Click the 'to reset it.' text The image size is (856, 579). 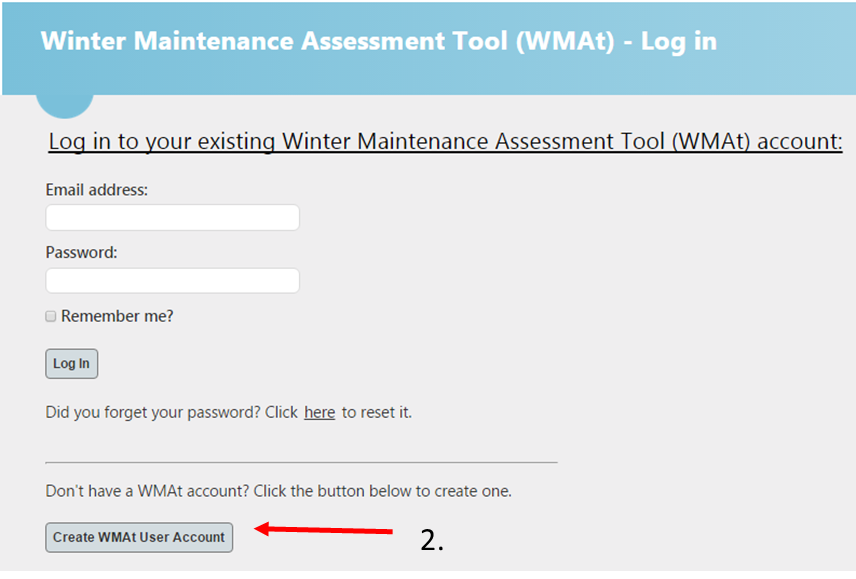pyautogui.click(x=376, y=412)
